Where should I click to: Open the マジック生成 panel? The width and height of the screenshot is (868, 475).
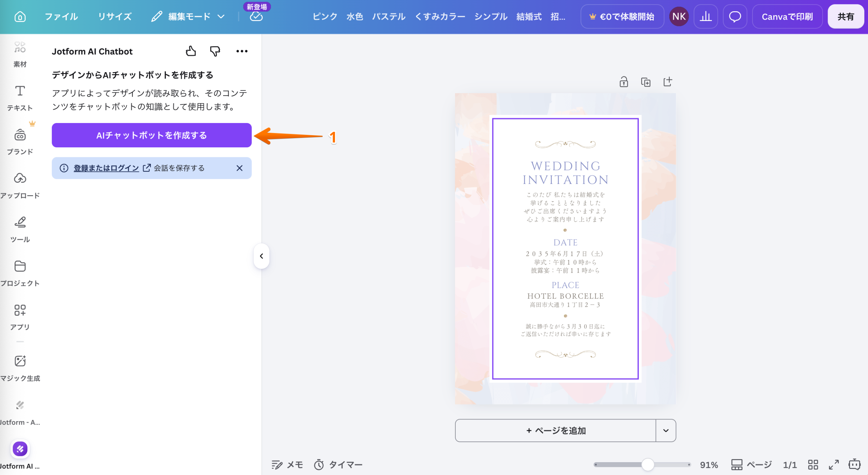[20, 369]
